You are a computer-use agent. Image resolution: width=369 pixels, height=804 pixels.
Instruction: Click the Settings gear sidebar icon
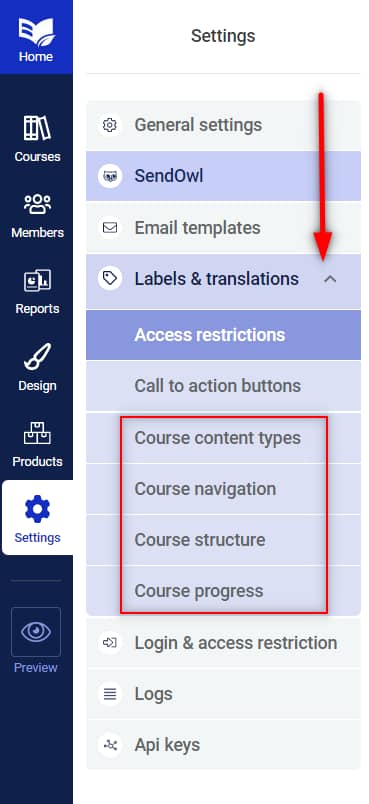(x=37, y=510)
